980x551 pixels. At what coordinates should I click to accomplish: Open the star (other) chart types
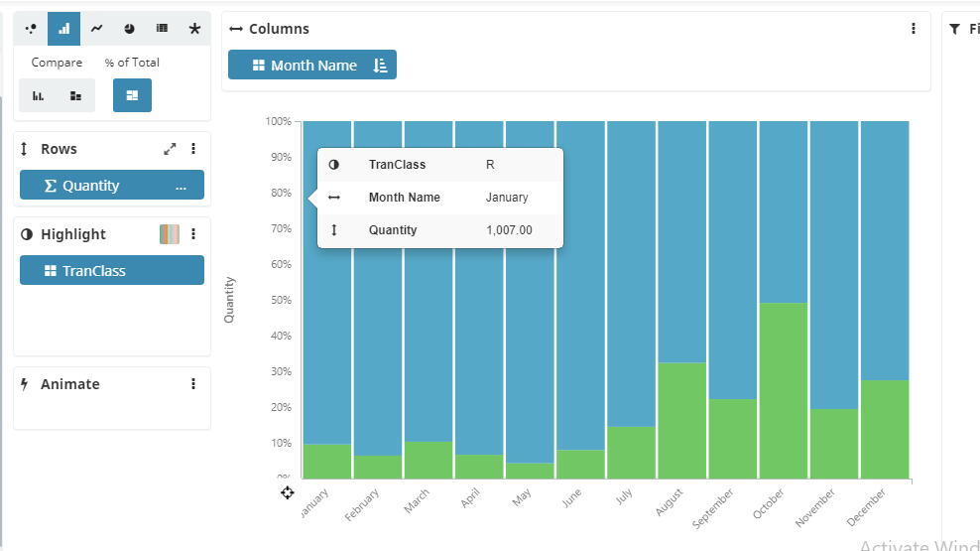[194, 29]
